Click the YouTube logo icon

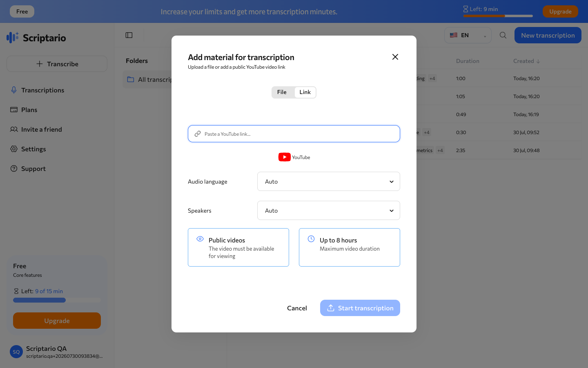[x=285, y=157]
